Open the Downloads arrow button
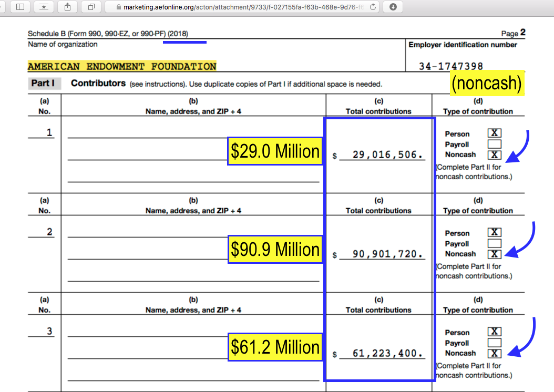 click(x=393, y=7)
